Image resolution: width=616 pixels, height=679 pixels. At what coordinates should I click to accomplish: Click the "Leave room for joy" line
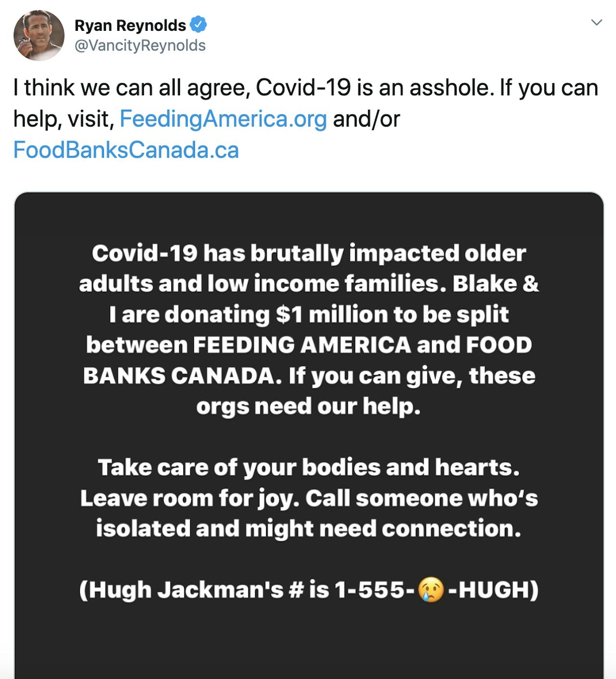click(x=190, y=498)
